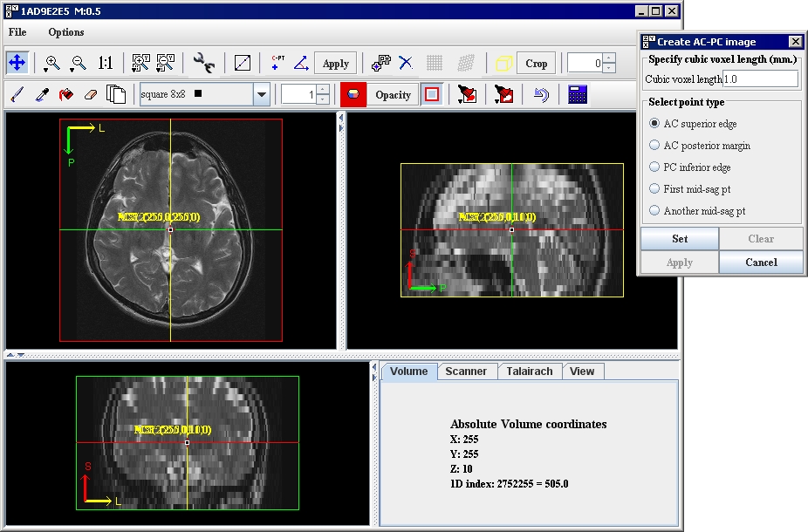Image resolution: width=808 pixels, height=532 pixels.
Task: Click the red paint color swatch button
Action: click(x=353, y=94)
